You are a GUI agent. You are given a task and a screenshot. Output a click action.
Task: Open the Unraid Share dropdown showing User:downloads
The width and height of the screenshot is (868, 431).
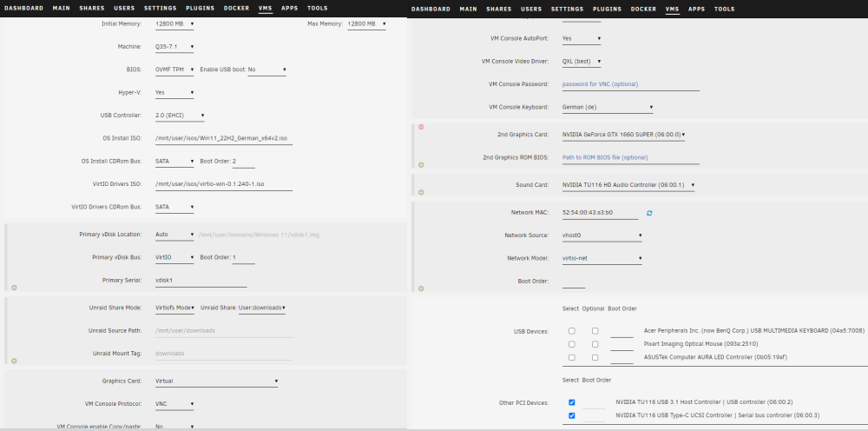coord(262,308)
